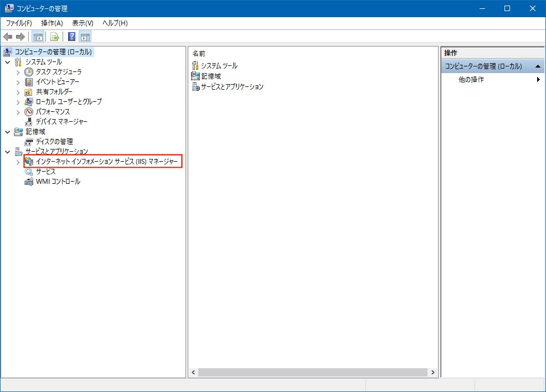546x392 pixels.
Task: Click the システム ツール tools icon in tree
Action: coord(18,63)
